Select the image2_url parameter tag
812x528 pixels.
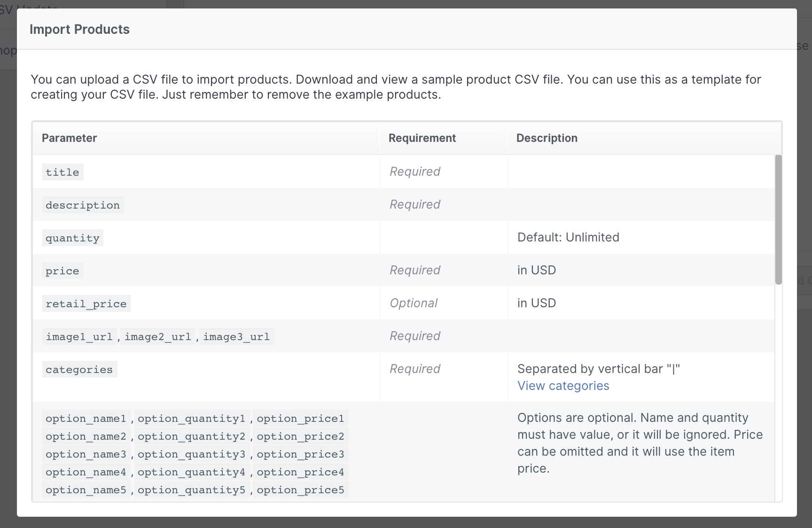[x=157, y=337]
